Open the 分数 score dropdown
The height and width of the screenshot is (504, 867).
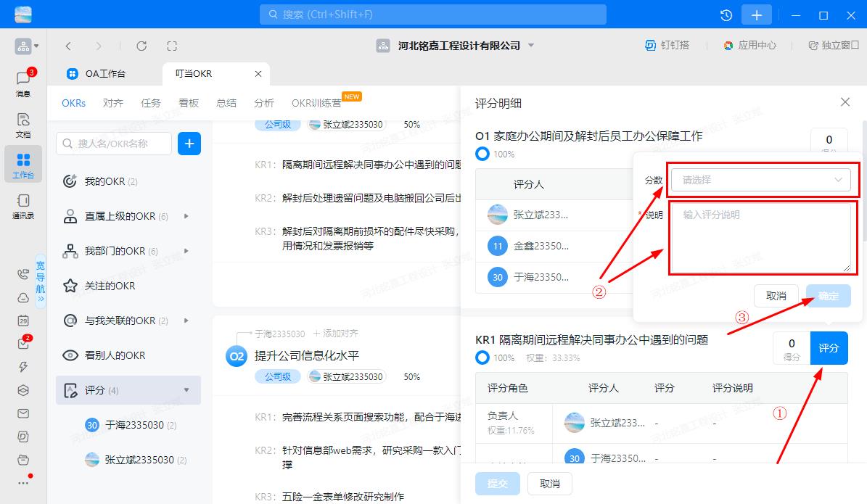tap(760, 180)
